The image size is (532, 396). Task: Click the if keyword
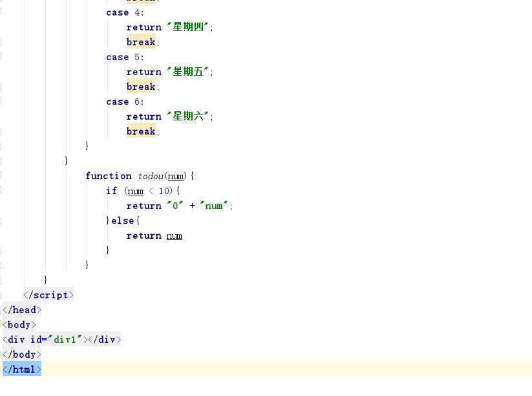point(112,191)
